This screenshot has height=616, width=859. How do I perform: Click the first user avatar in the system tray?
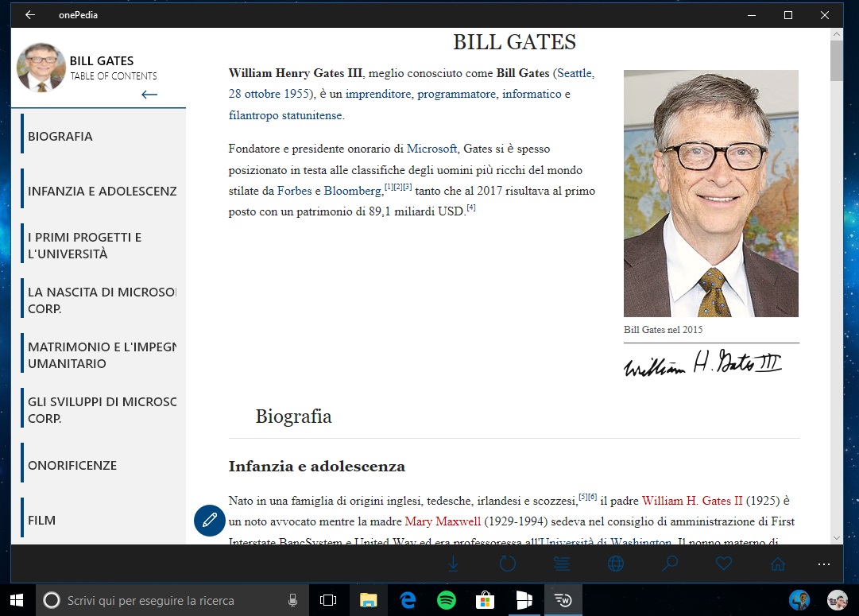pos(799,601)
